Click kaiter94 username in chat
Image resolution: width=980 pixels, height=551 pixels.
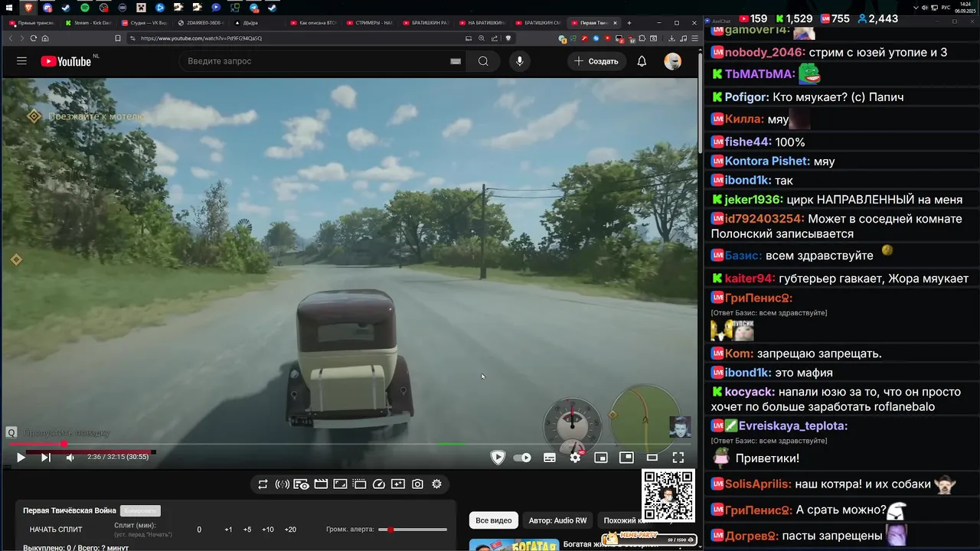tap(750, 279)
